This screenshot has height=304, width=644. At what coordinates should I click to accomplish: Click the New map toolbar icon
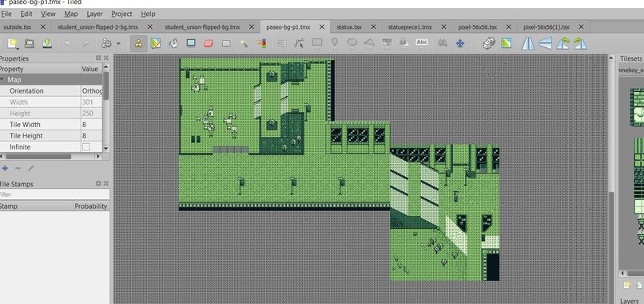pyautogui.click(x=13, y=43)
